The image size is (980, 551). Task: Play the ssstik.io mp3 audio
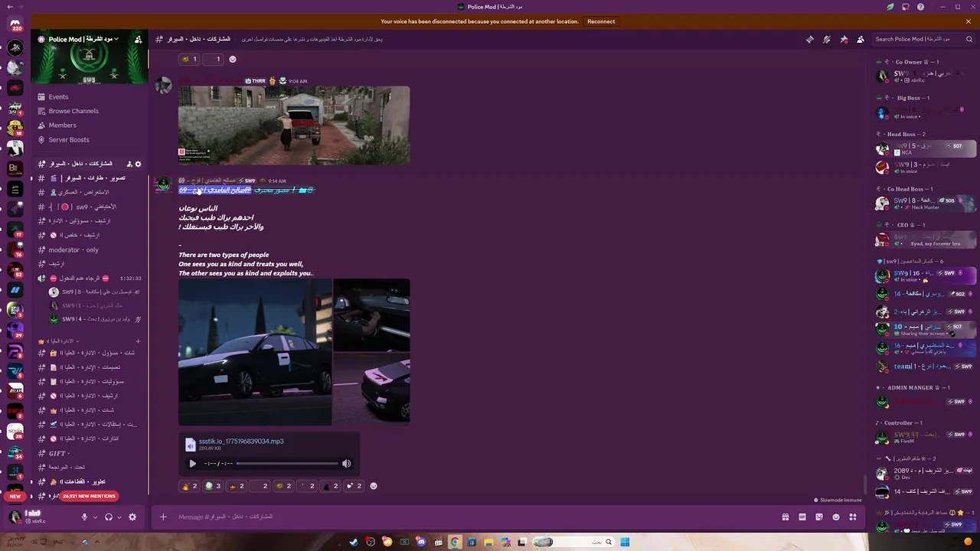pyautogui.click(x=192, y=463)
